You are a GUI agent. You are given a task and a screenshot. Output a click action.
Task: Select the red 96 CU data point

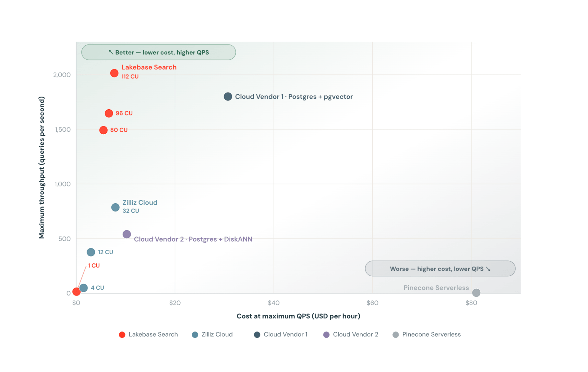tap(109, 113)
